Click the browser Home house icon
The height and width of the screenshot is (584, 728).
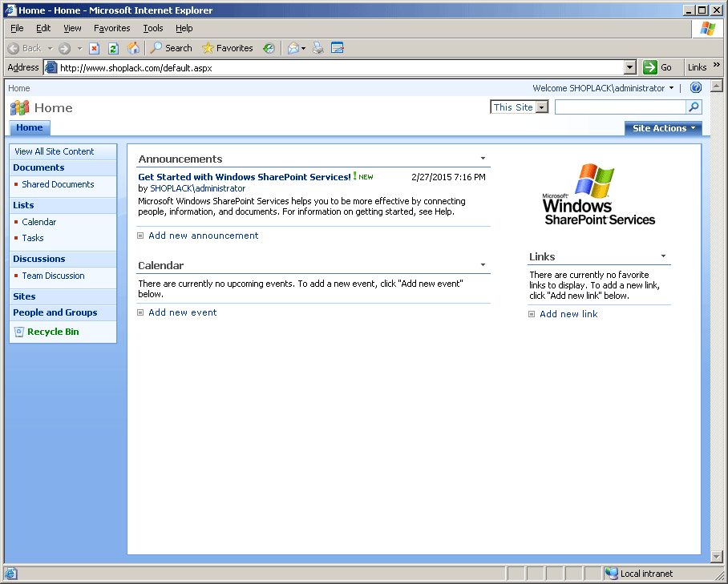(x=133, y=48)
